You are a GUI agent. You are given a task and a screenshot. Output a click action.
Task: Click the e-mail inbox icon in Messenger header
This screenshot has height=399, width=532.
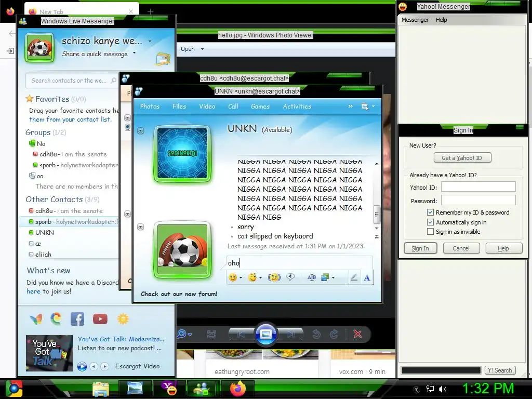(163, 59)
